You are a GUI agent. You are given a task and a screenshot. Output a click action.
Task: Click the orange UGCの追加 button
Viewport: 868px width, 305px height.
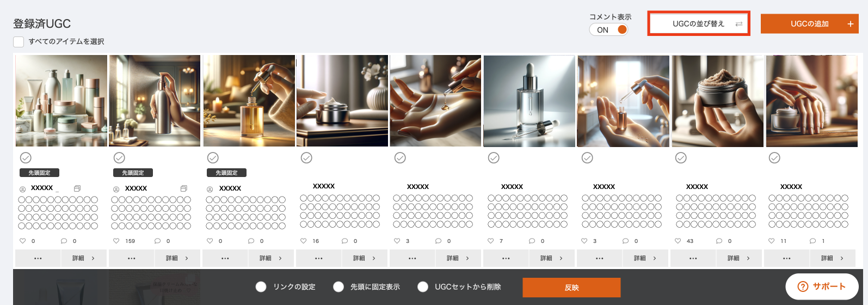(x=809, y=24)
